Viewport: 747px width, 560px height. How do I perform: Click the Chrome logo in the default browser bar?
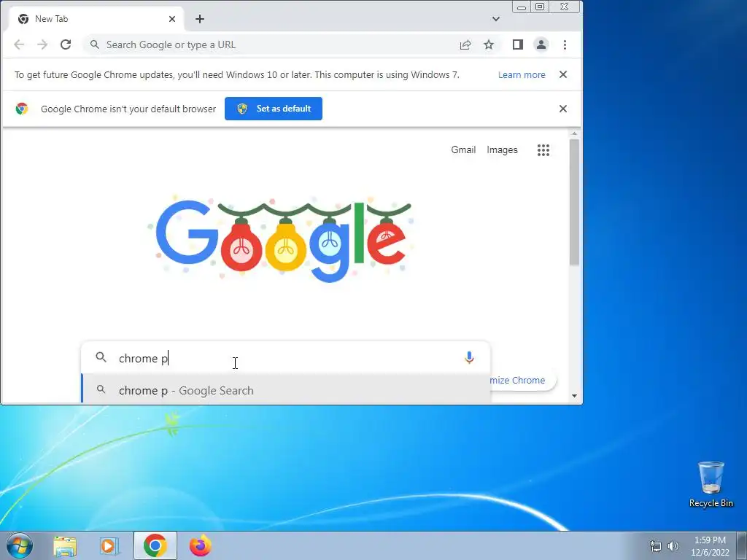(22, 109)
